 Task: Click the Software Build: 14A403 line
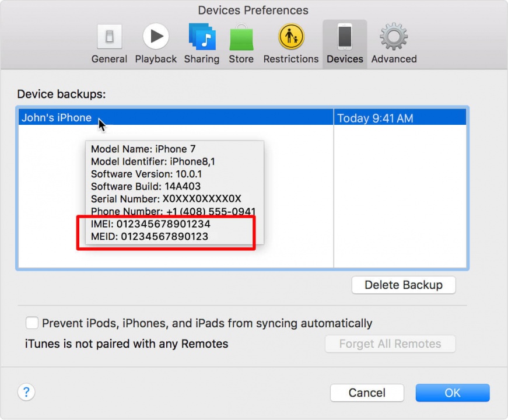coord(146,186)
